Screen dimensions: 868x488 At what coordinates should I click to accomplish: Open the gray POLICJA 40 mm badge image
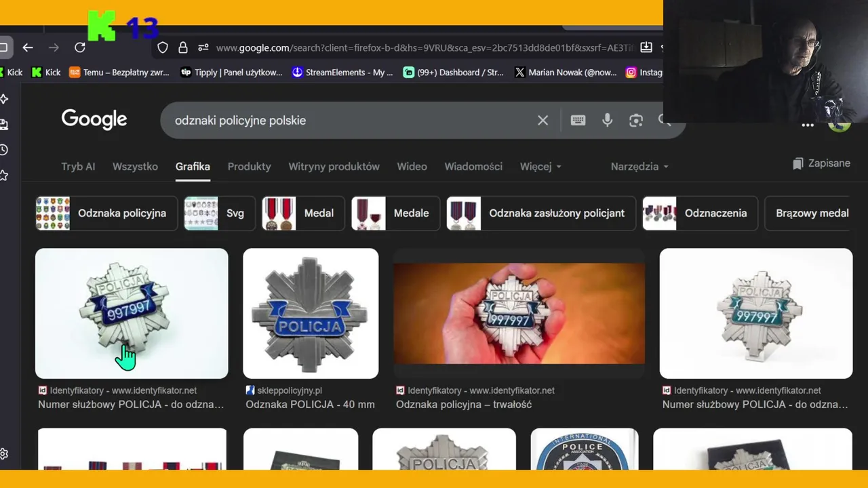pos(311,313)
